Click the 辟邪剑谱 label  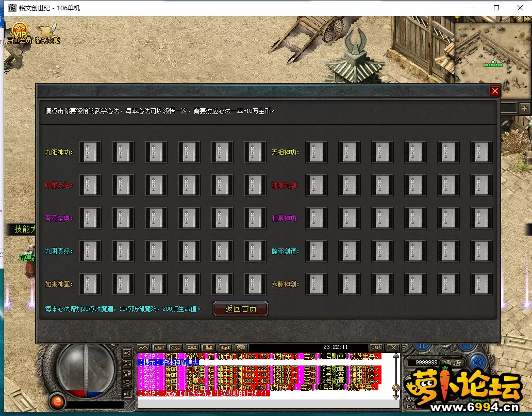285,251
